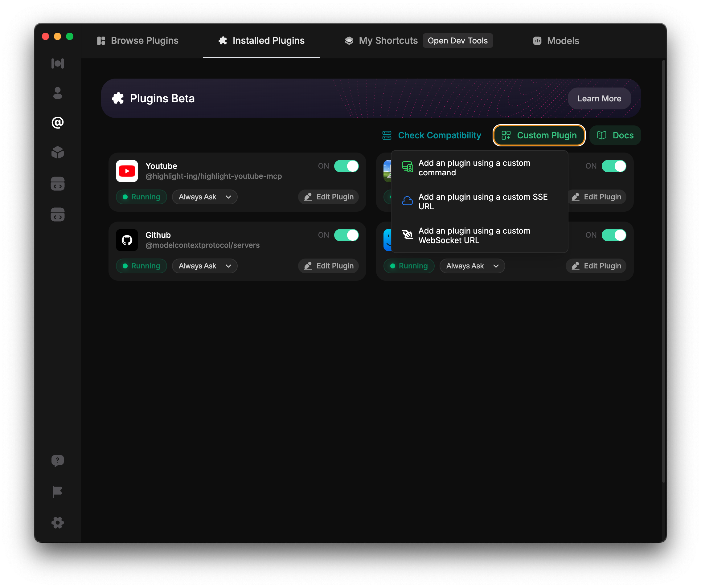Toggle off the Youtube plugin

coord(346,166)
